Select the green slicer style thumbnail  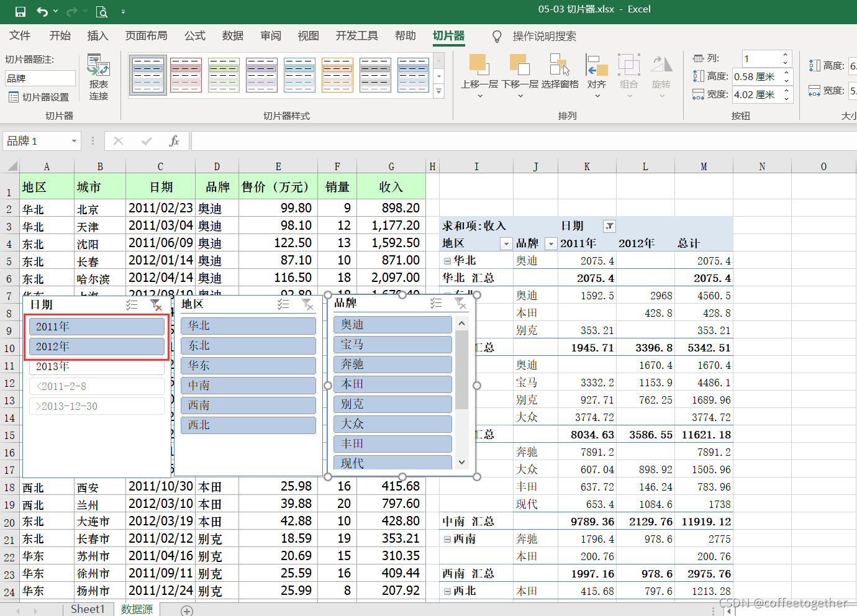224,75
